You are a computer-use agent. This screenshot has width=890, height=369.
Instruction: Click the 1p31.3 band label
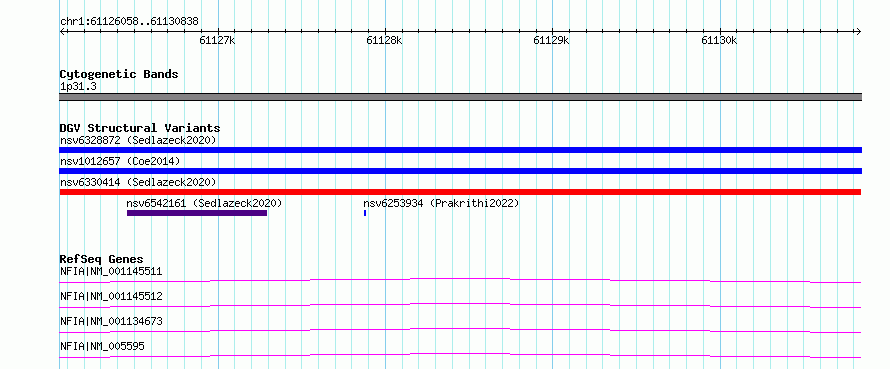(x=78, y=87)
